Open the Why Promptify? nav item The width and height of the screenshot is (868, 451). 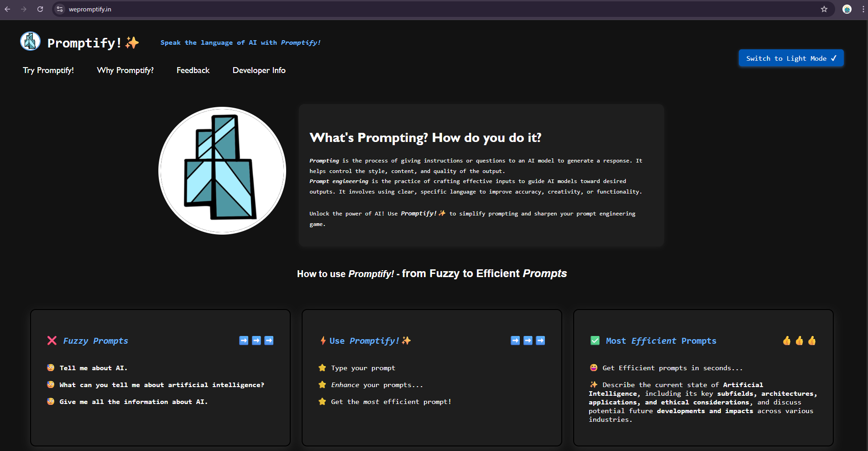[x=125, y=70]
